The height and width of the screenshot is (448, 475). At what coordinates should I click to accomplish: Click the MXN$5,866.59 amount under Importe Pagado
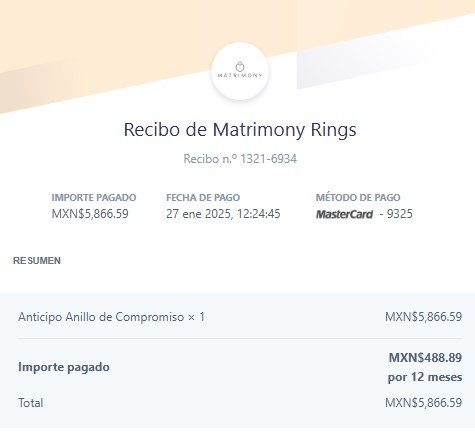[90, 214]
